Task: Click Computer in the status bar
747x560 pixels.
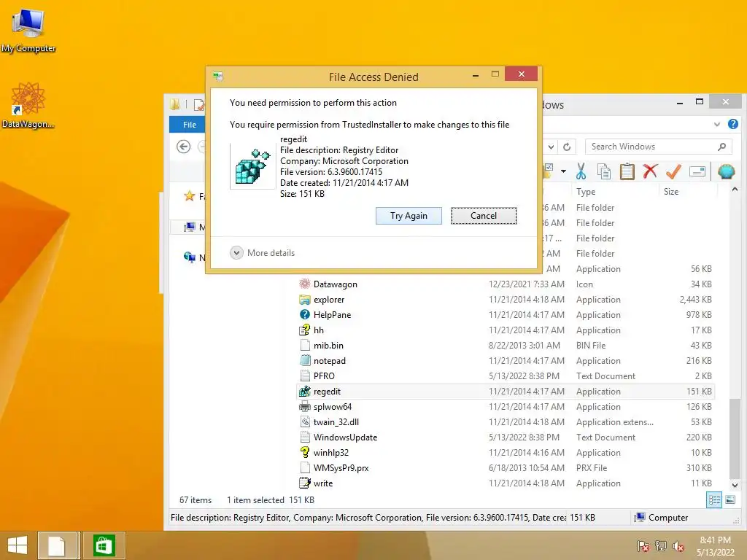Action: [x=662, y=518]
